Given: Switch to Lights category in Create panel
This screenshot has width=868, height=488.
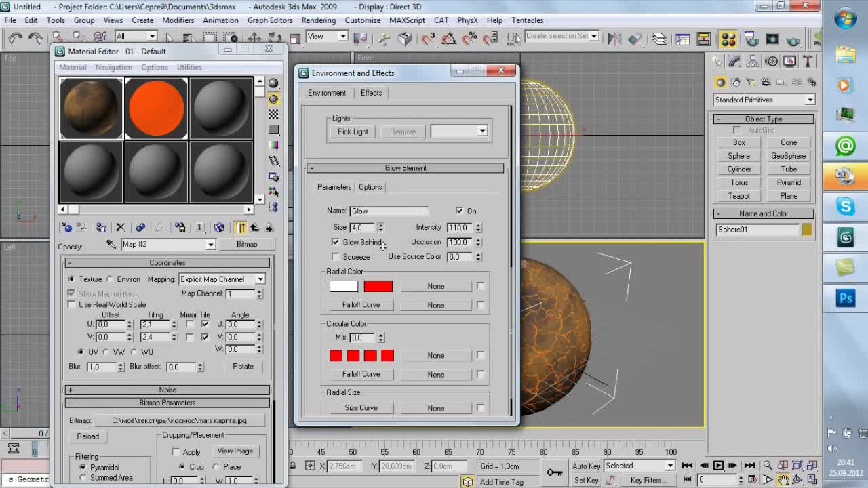Looking at the screenshot, I should point(751,82).
